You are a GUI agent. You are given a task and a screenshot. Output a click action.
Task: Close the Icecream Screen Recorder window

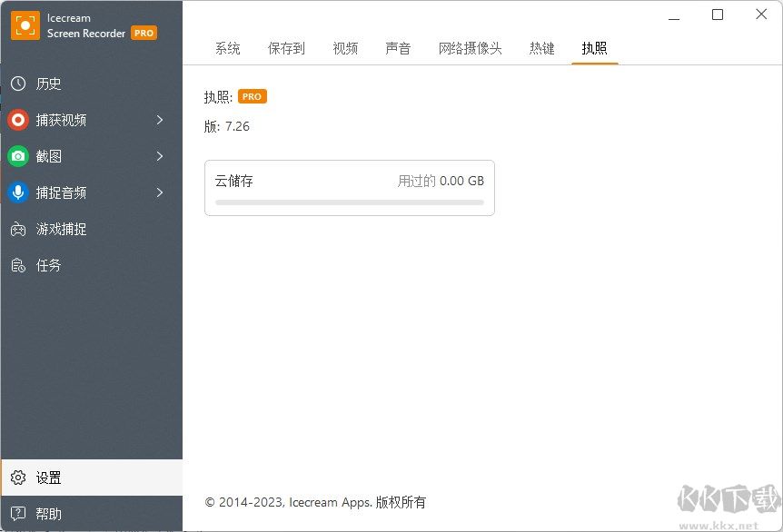point(761,15)
